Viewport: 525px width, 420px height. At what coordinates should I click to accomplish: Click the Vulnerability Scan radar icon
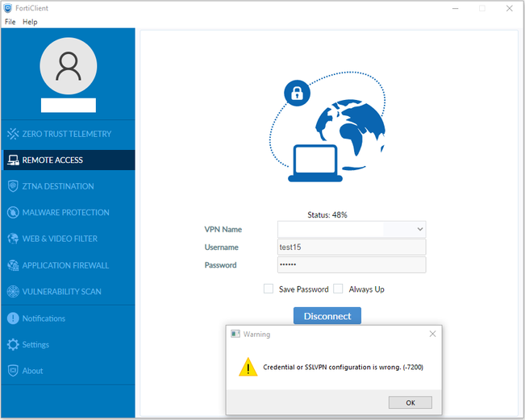pos(13,292)
